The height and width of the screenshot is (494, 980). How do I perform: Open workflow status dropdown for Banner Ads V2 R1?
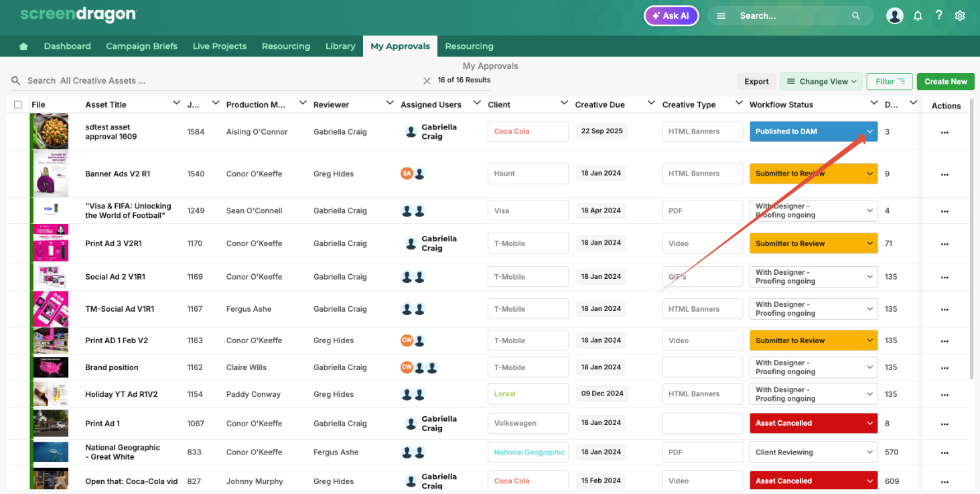[x=813, y=174]
